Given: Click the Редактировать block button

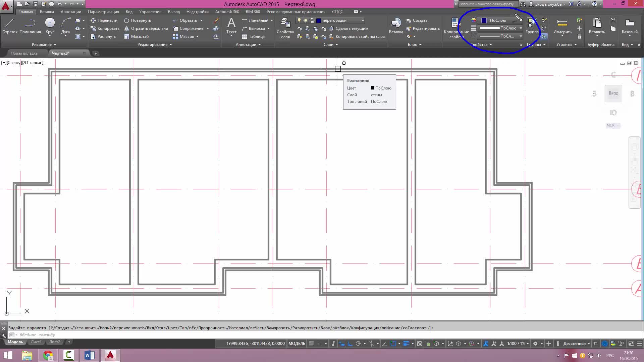Looking at the screenshot, I should (x=423, y=28).
